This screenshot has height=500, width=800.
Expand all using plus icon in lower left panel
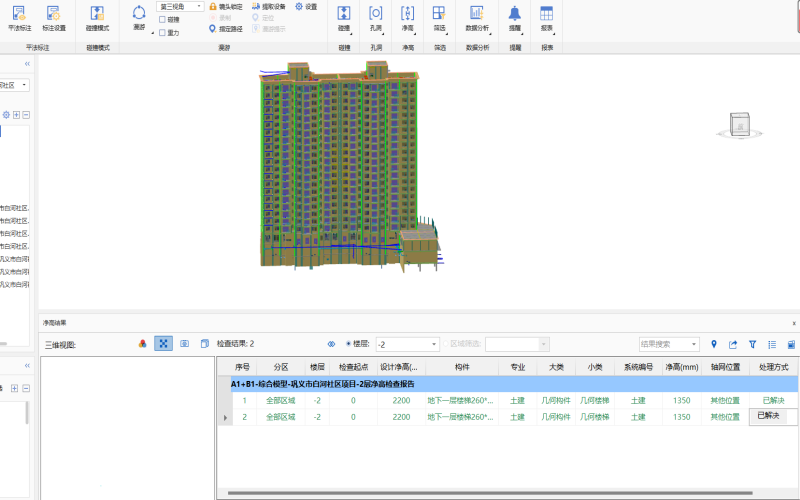click(14, 388)
